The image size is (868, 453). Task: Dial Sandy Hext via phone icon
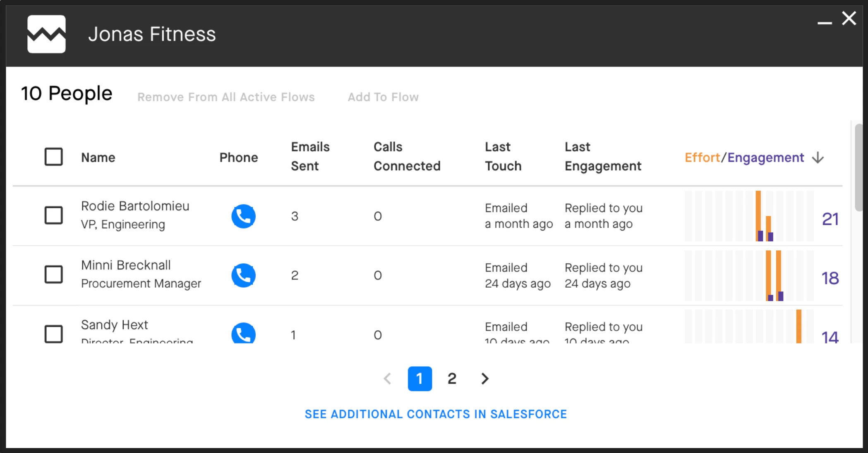[x=243, y=334]
